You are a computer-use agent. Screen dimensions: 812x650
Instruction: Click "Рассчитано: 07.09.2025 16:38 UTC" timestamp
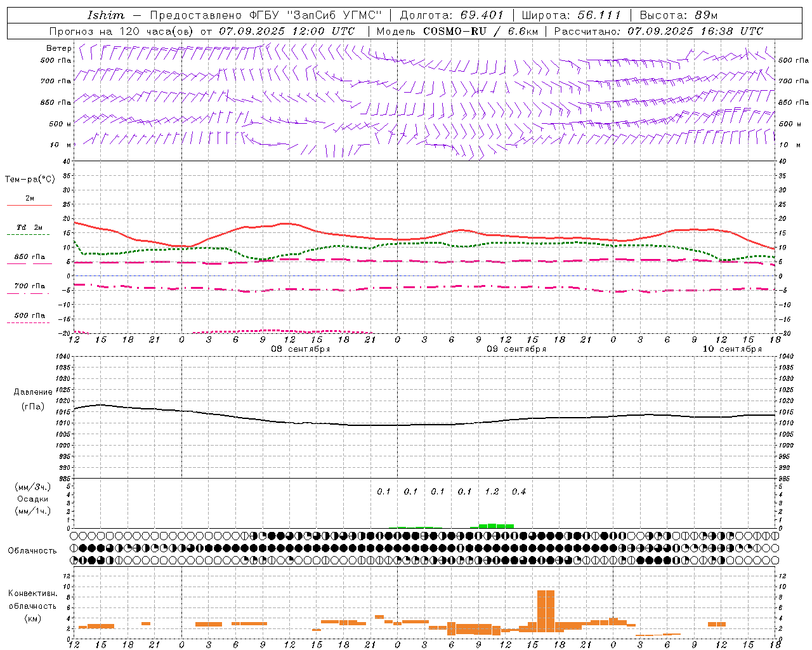pyautogui.click(x=658, y=31)
